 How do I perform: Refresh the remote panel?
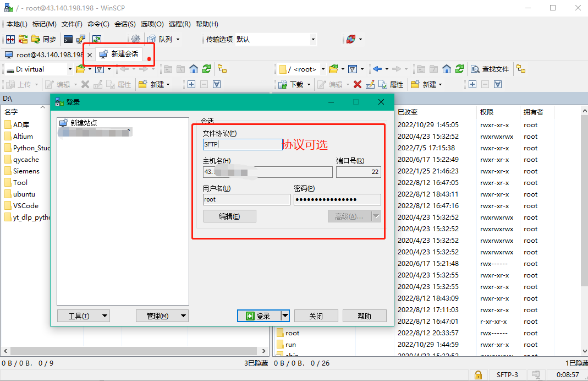459,69
